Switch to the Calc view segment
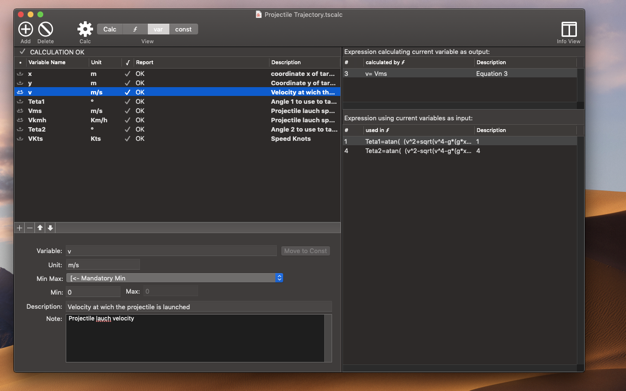Viewport: 626px width, 391px height. click(x=110, y=29)
